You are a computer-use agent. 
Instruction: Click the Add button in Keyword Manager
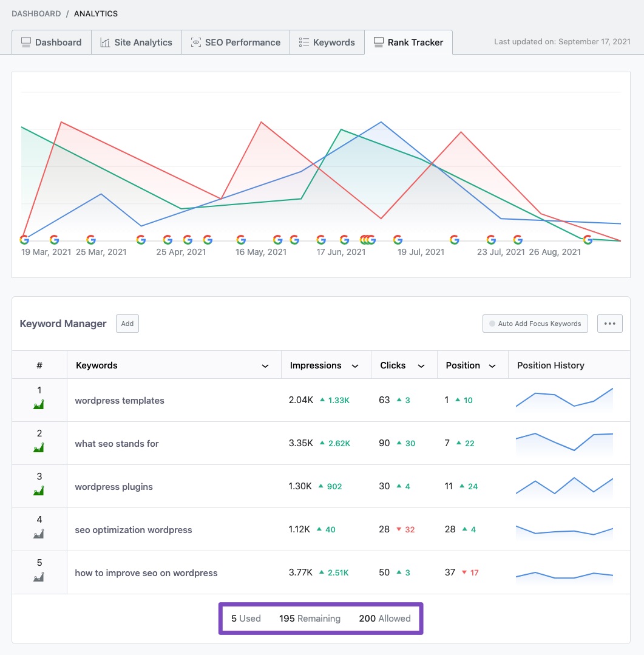tap(127, 324)
